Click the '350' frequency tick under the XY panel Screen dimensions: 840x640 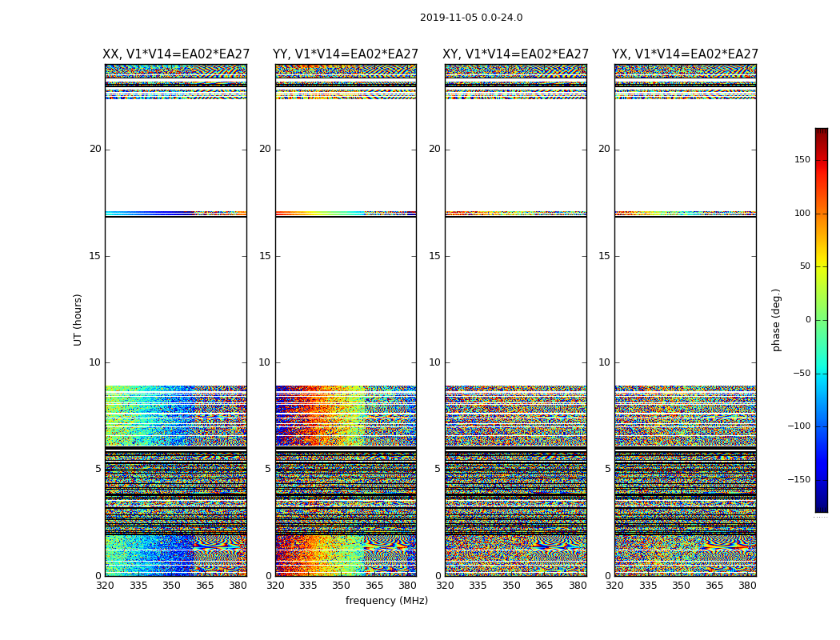click(x=511, y=586)
